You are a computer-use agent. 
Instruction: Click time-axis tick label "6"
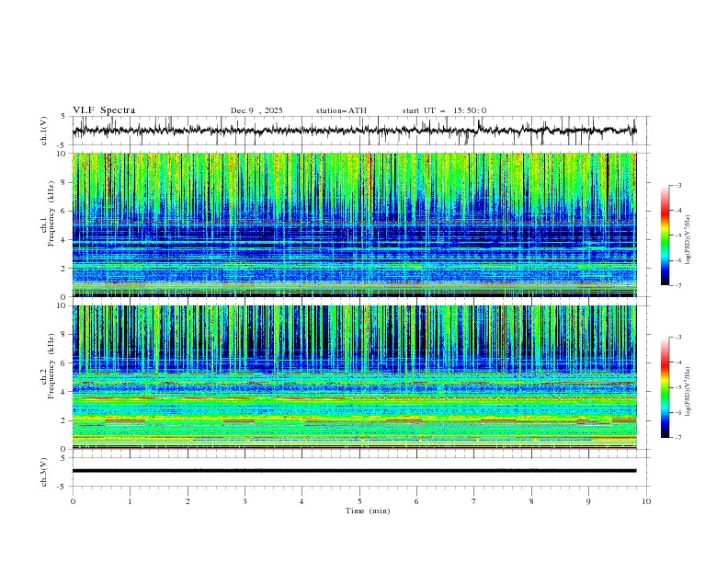pyautogui.click(x=416, y=501)
